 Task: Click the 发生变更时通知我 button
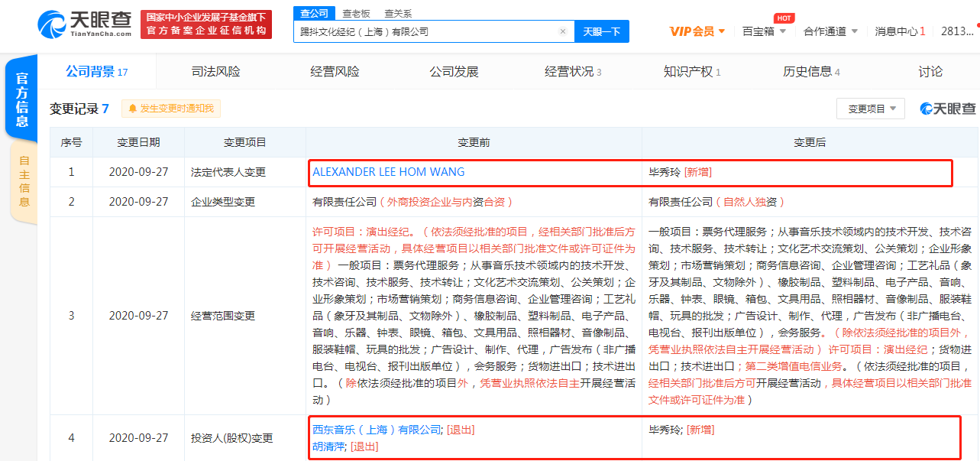point(171,109)
